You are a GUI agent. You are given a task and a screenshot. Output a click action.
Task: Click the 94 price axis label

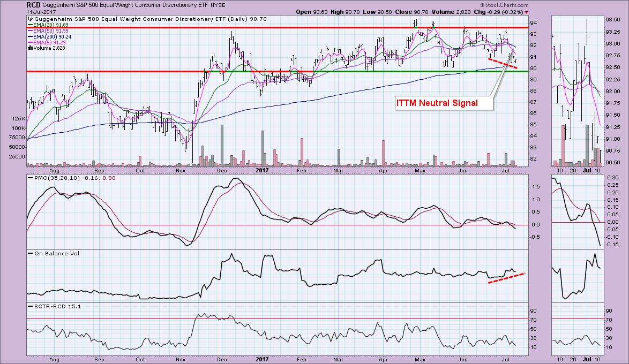[x=534, y=23]
